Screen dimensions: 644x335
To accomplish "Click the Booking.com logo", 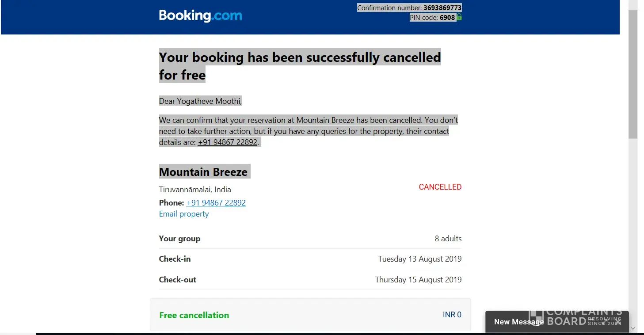I will pos(200,16).
